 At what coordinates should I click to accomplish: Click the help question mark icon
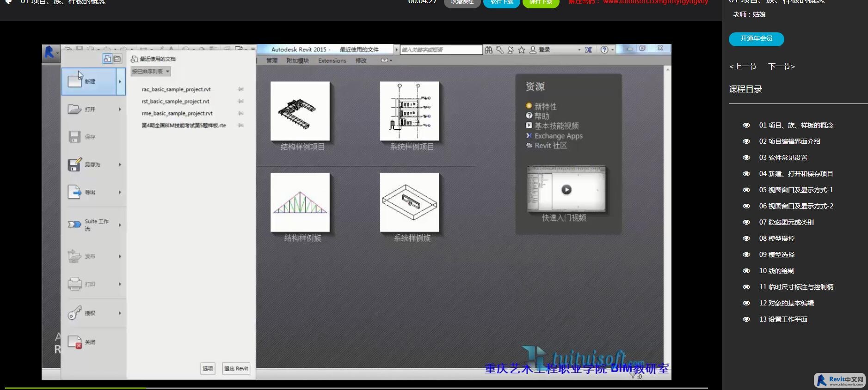[x=604, y=49]
